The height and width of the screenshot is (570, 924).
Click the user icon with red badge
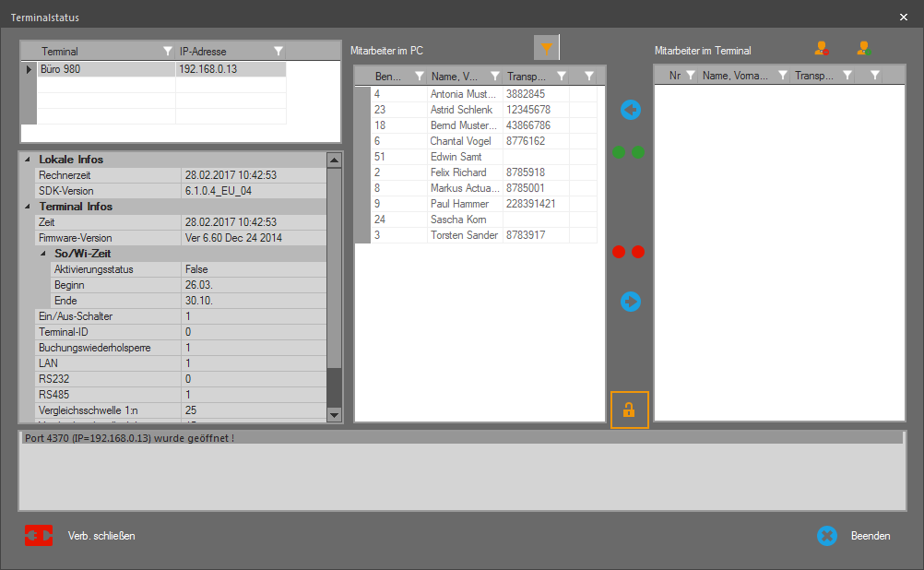click(x=821, y=49)
